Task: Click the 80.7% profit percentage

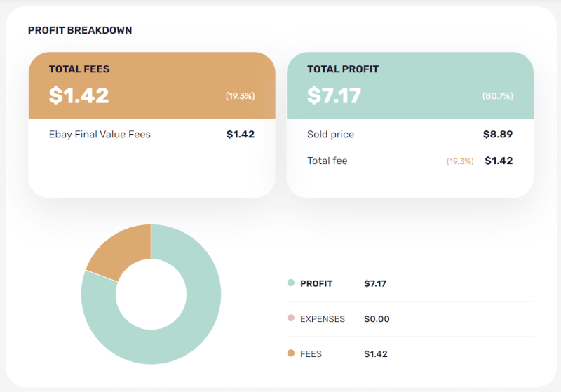Action: tap(497, 95)
